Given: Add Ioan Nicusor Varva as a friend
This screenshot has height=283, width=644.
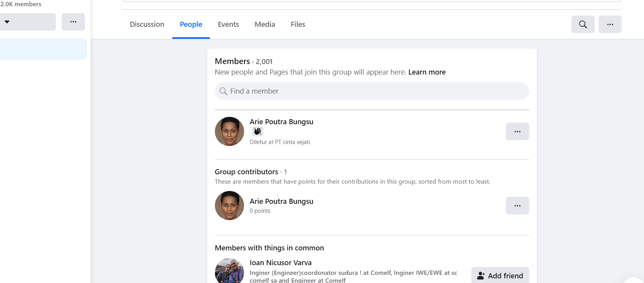Looking at the screenshot, I should pos(500,275).
